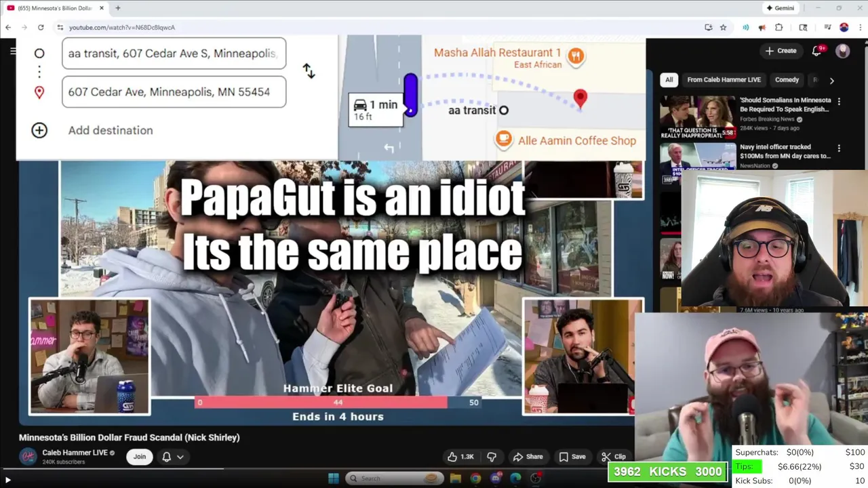Screen dimensions: 868x488
Task: Swap start and destination arrows
Action: pyautogui.click(x=309, y=70)
